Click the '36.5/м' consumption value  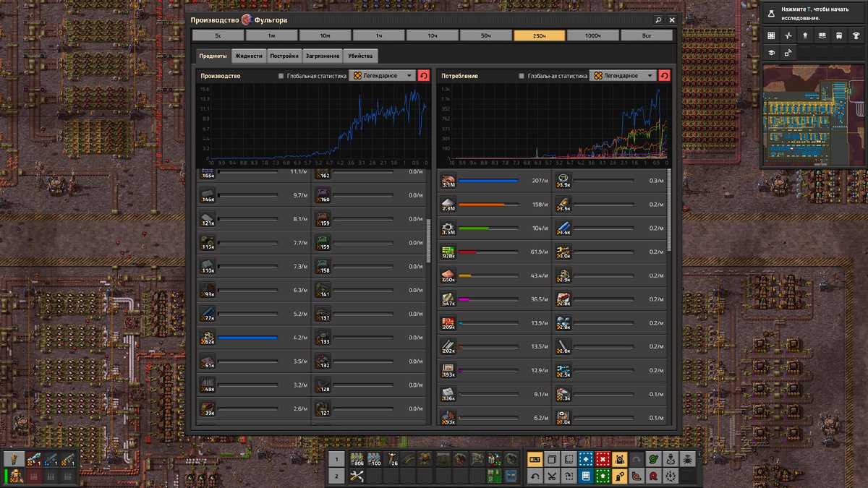[x=540, y=299]
